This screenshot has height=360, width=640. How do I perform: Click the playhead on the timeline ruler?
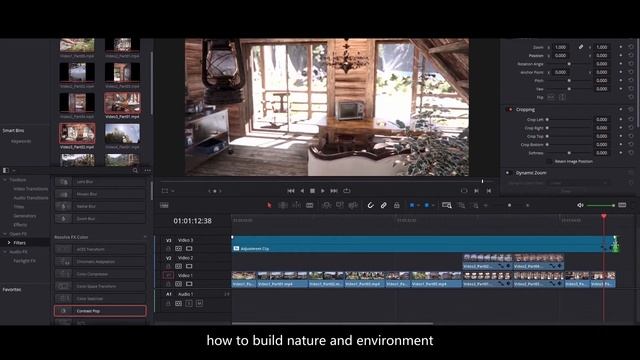coord(604,216)
